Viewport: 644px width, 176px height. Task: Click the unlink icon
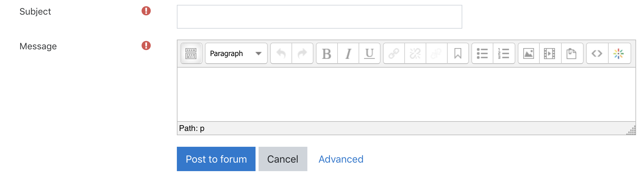pyautogui.click(x=415, y=53)
